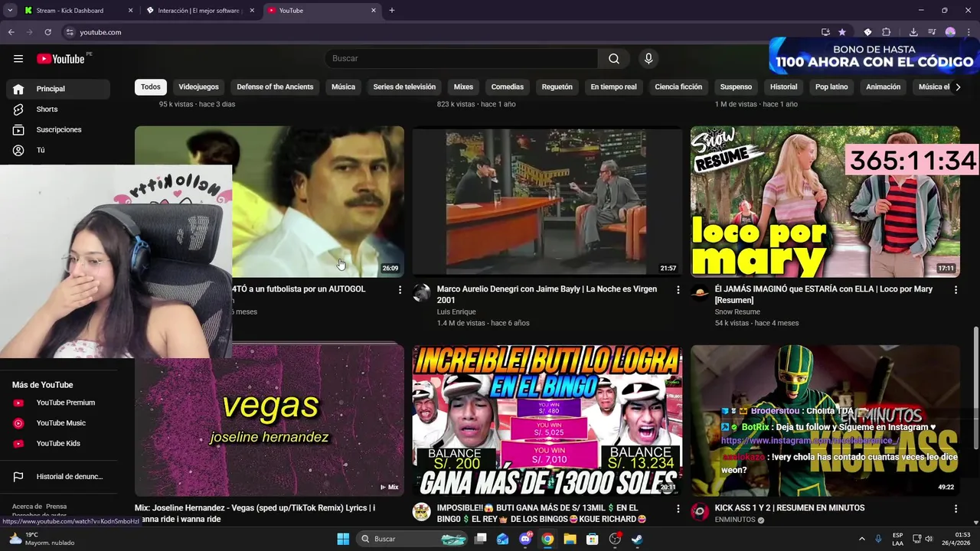Screen dimensions: 980x551
Task: Click the search magnifier button
Action: pos(614,59)
